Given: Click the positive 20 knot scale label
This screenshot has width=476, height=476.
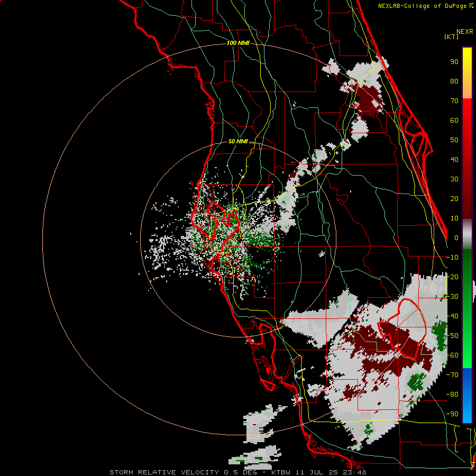Looking at the screenshot, I should tap(454, 198).
